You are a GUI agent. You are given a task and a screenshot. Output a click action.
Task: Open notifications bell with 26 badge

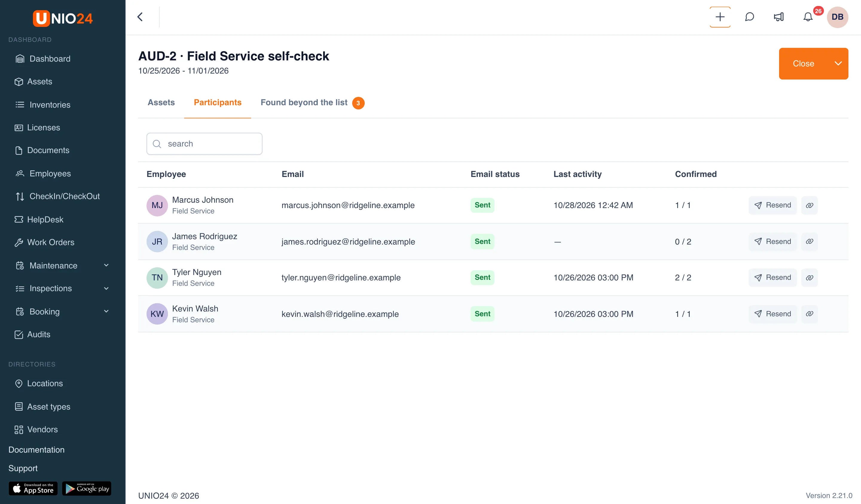(808, 17)
